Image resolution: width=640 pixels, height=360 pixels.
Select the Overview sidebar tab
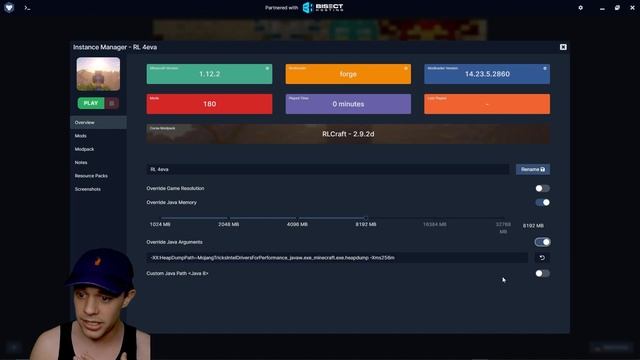click(x=98, y=122)
